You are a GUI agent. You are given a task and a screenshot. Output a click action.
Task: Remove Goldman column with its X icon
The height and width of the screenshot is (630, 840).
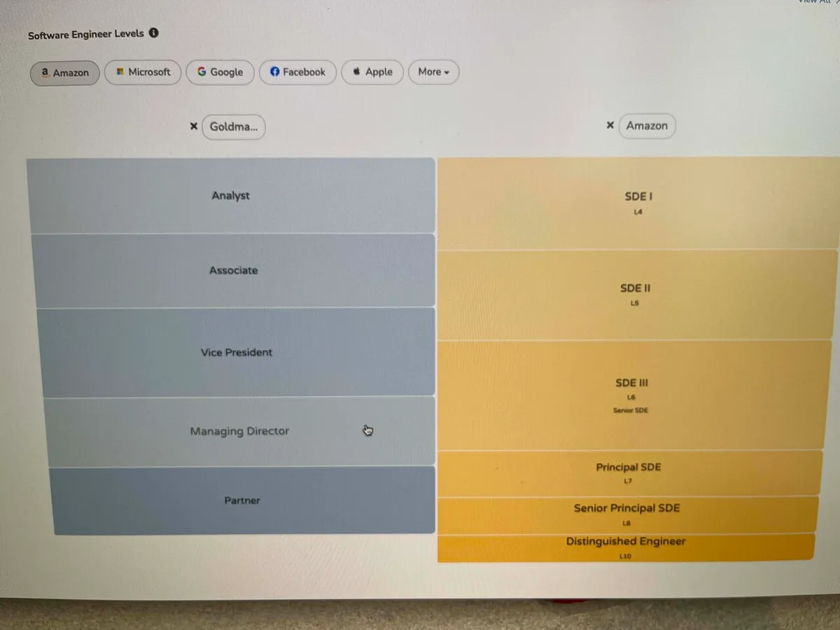[x=194, y=127]
